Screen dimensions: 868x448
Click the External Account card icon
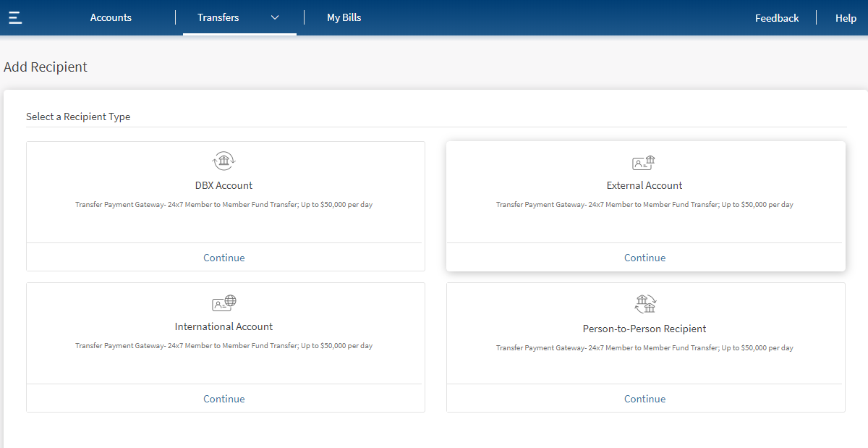(x=644, y=163)
